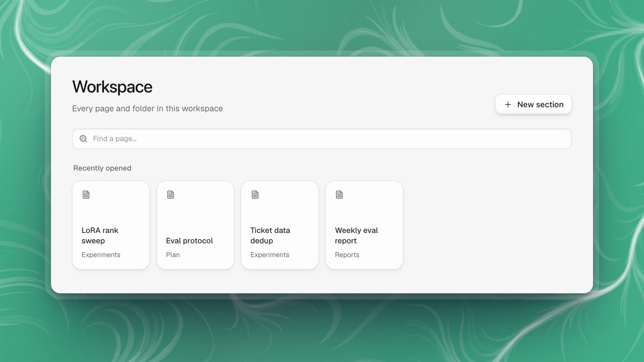Select the LoRA rank sweep title text
The width and height of the screenshot is (644, 362).
tap(100, 236)
